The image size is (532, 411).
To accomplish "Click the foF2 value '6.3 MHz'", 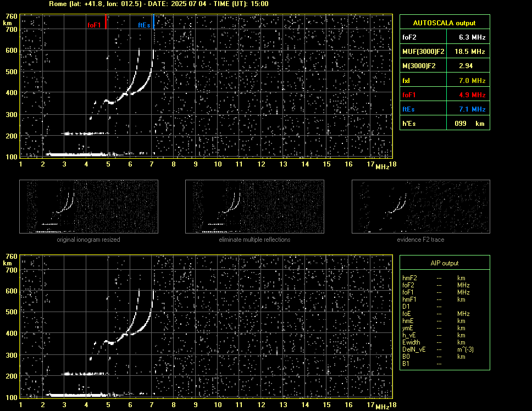I will click(472, 37).
